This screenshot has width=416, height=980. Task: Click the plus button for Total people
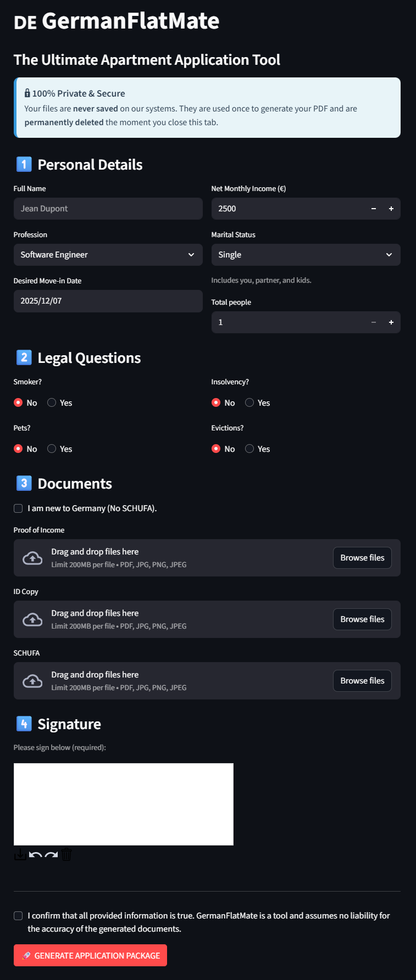point(391,322)
